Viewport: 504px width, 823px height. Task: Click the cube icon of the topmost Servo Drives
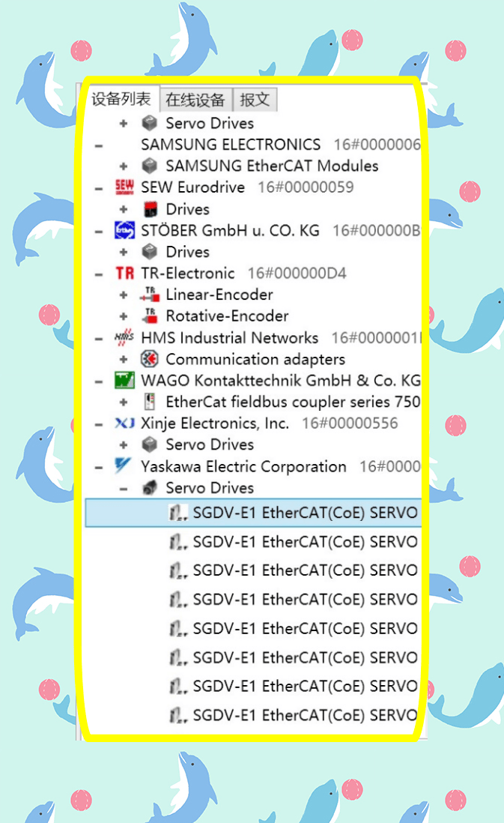[150, 124]
